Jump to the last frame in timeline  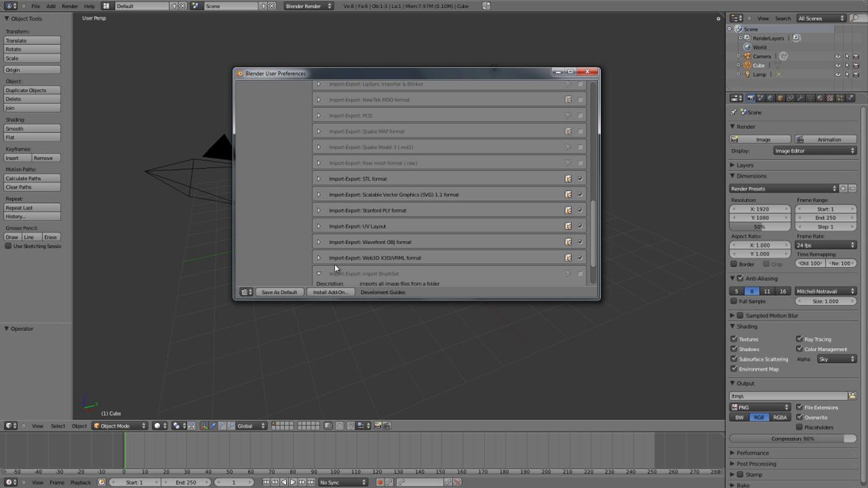point(311,482)
